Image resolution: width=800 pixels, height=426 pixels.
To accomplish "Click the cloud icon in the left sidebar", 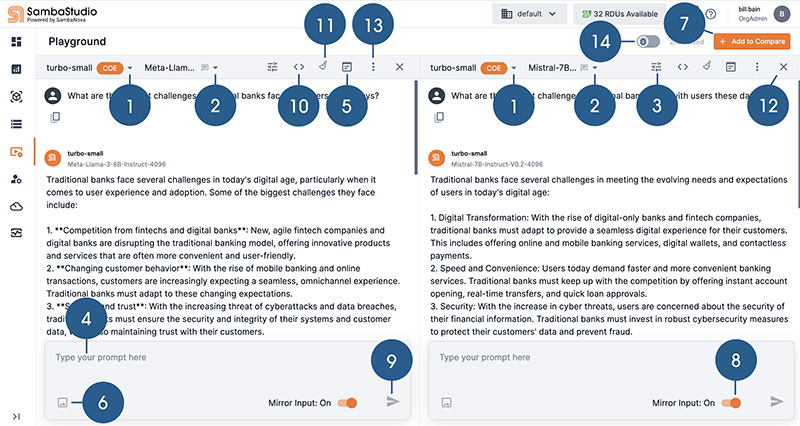I will 16,206.
